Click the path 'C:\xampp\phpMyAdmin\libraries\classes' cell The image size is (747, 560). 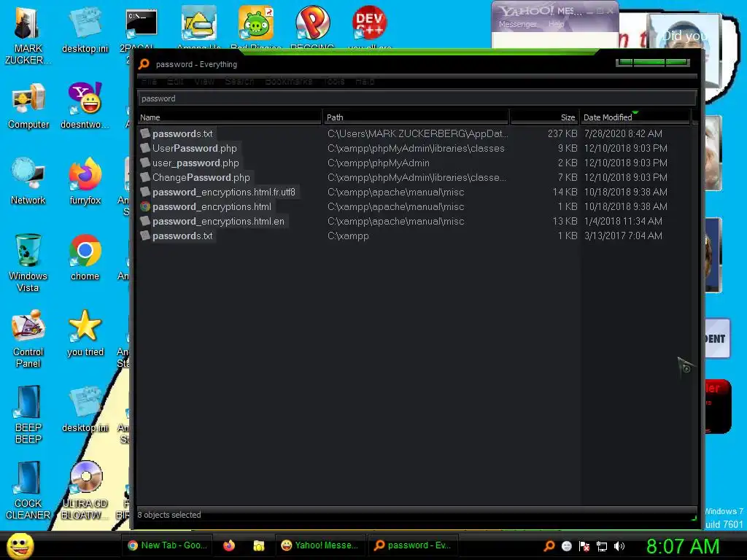(x=416, y=148)
